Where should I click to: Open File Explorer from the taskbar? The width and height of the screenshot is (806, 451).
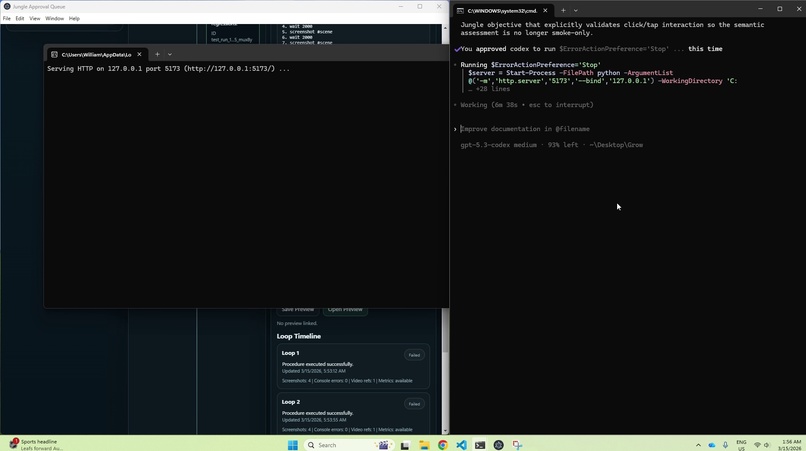(x=424, y=445)
